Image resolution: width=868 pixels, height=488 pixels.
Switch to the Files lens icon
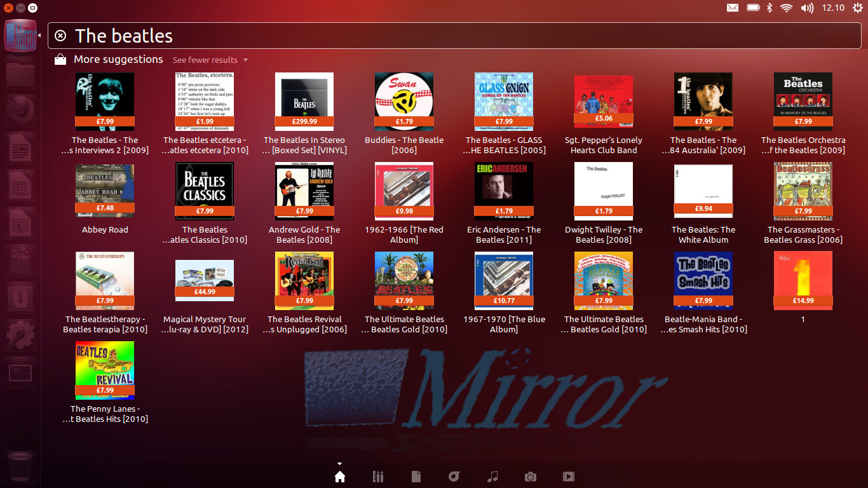(x=416, y=477)
